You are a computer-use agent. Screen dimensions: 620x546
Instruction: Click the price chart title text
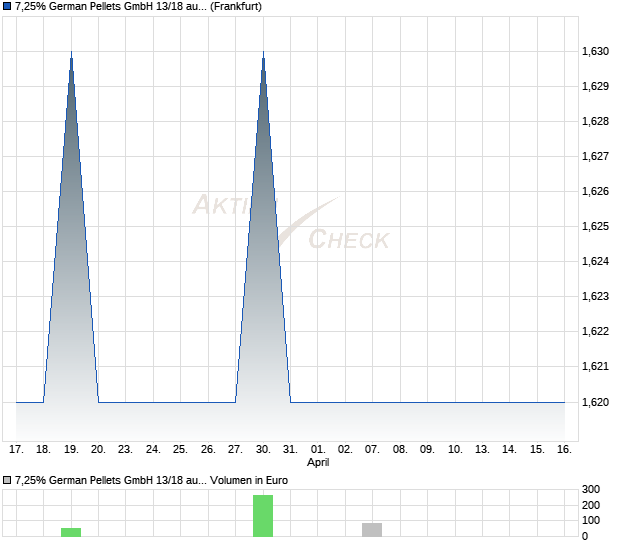(138, 6)
